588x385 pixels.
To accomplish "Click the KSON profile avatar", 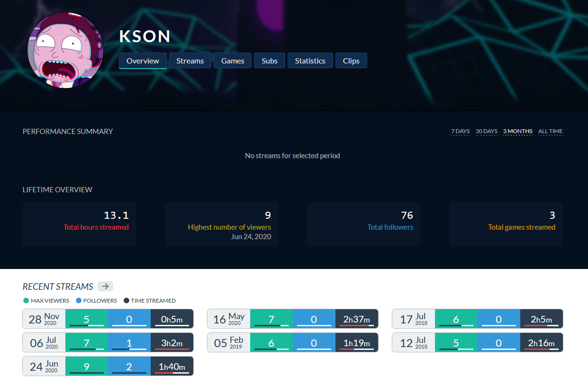I will coord(65,50).
